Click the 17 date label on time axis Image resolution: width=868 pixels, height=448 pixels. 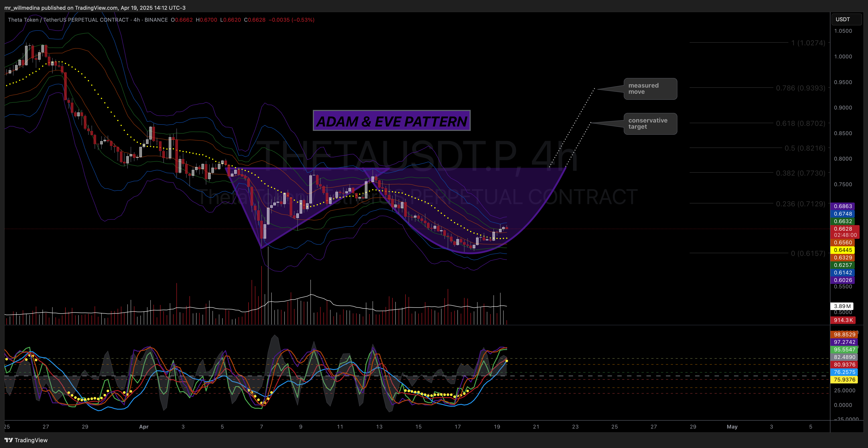click(x=458, y=427)
